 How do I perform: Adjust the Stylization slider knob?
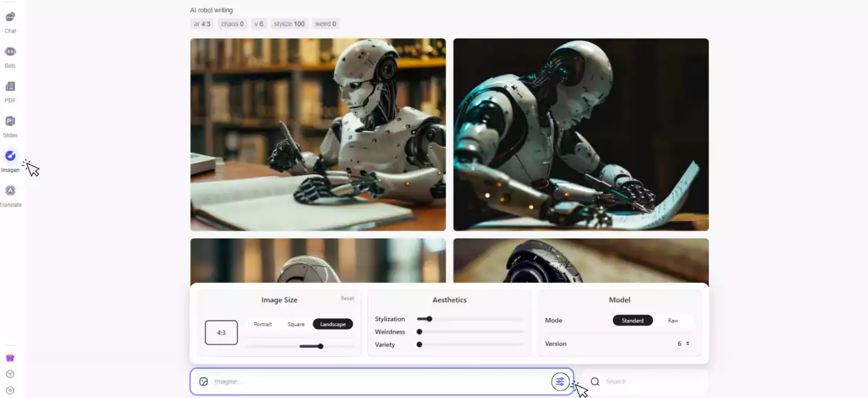click(429, 319)
